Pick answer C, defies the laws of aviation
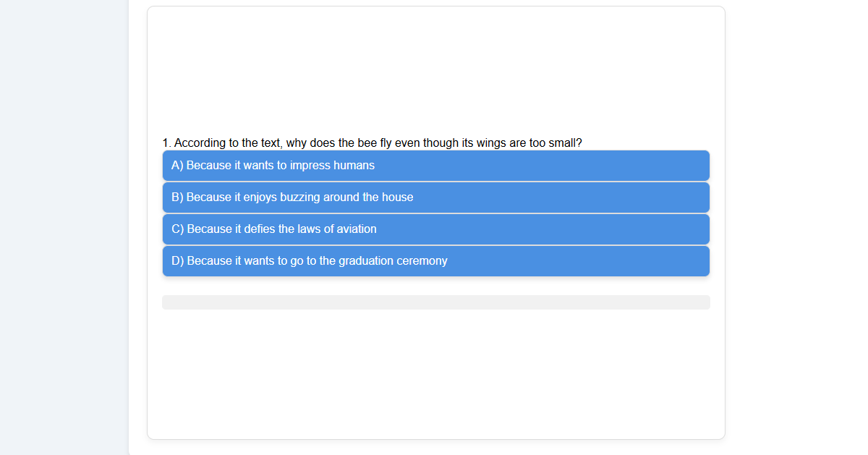The width and height of the screenshot is (868, 455). pos(435,229)
